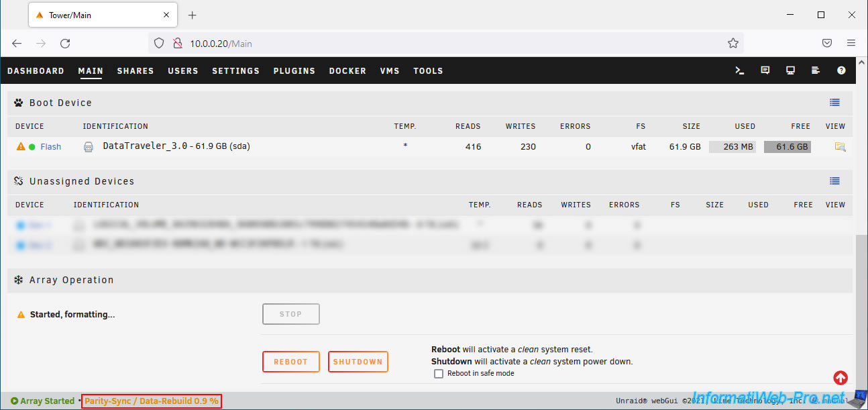
Task: Switch to the Dashboard tab
Action: tap(36, 71)
